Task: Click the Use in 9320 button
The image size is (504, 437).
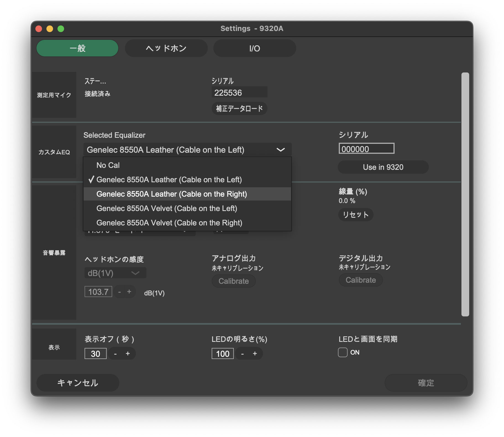Action: click(383, 167)
